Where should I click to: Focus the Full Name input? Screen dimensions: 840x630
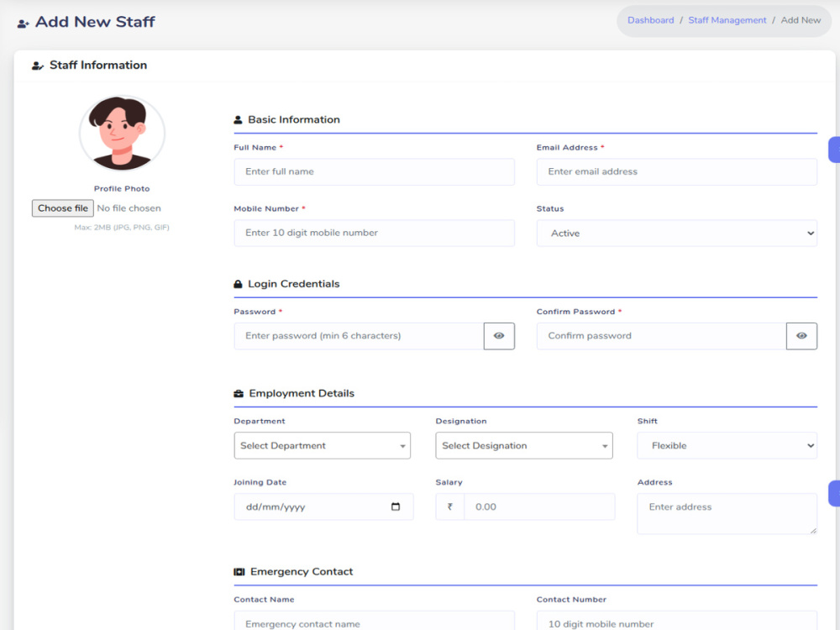(375, 172)
